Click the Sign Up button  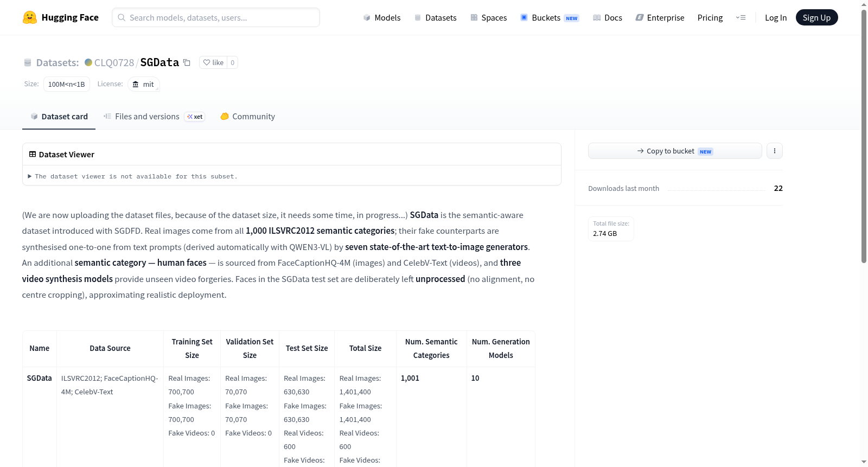(816, 17)
